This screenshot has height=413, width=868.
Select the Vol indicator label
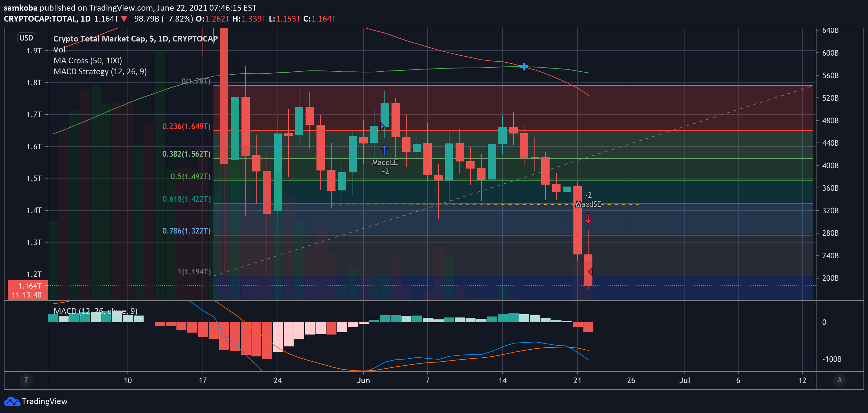click(59, 50)
